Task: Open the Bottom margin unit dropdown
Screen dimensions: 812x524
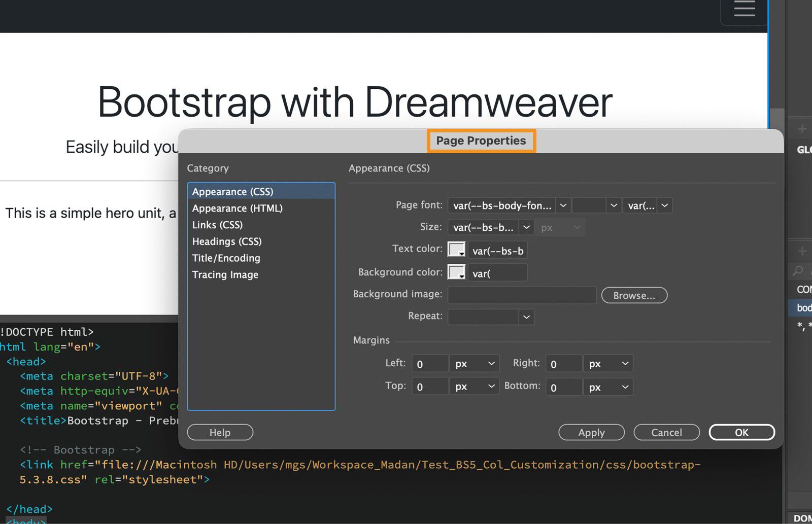Action: coord(608,387)
